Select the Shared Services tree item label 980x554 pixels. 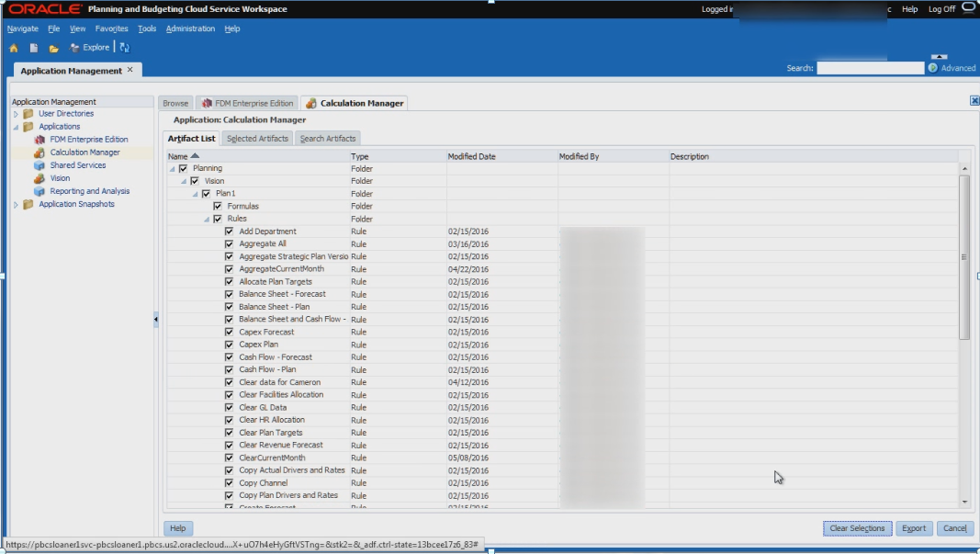(77, 165)
